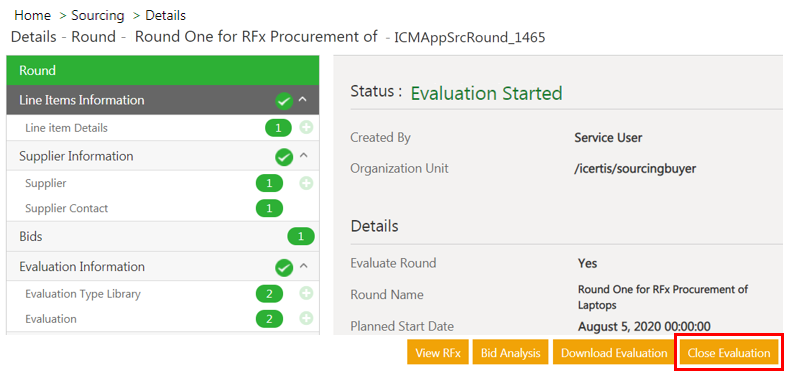Click the Organization Unit label
Viewport: 790px width, 373px height.
tap(400, 168)
